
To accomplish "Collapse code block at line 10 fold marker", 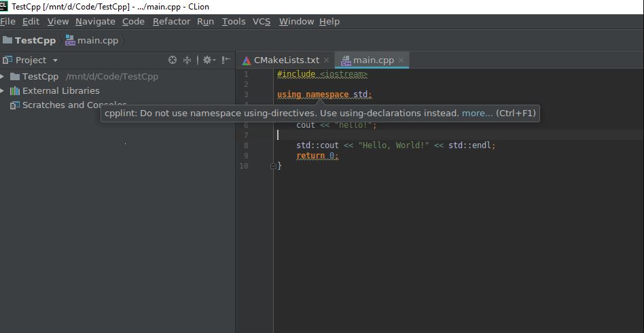I will pos(273,166).
